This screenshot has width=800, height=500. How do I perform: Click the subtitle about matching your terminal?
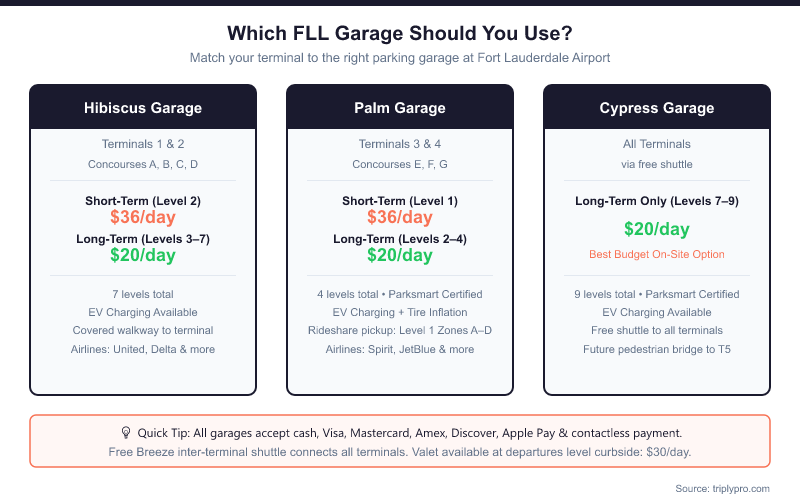tap(400, 58)
